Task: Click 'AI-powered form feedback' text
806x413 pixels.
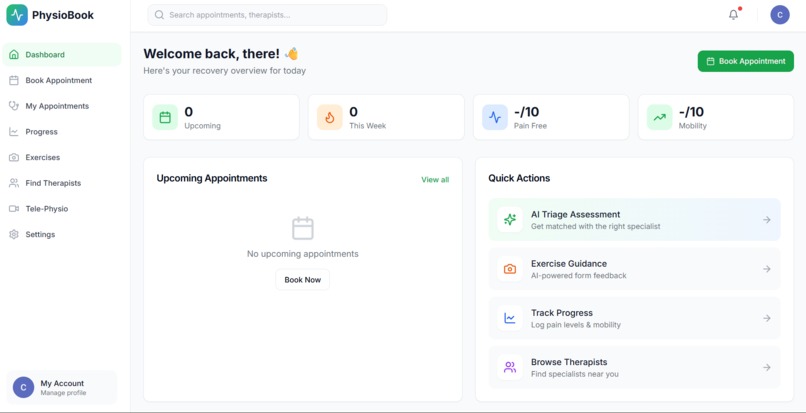Action: 579,276
